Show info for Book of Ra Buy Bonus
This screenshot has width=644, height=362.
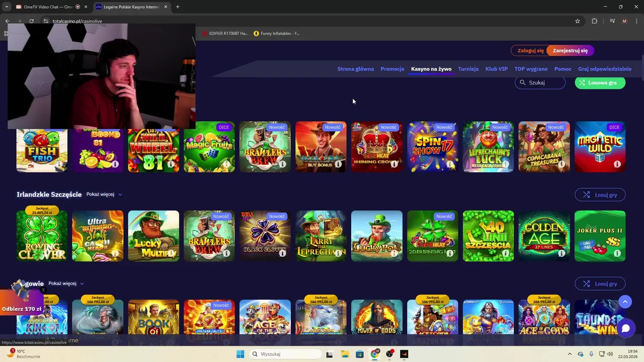pyautogui.click(x=338, y=164)
